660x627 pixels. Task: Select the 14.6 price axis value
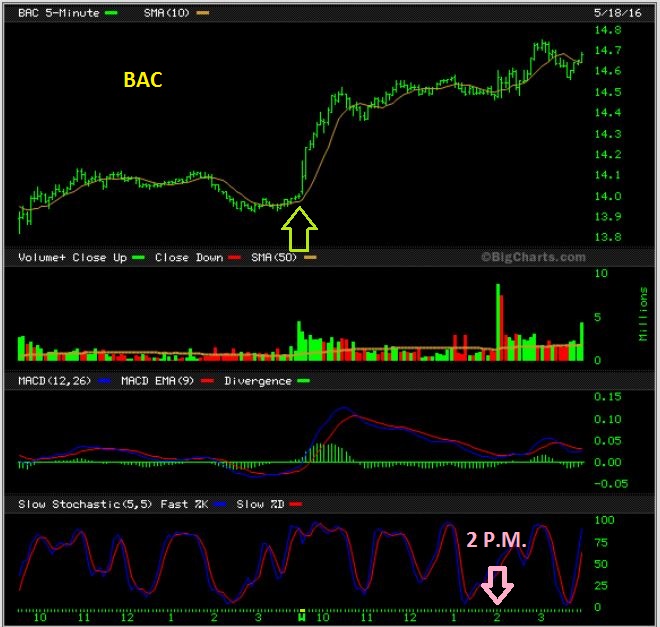tap(608, 71)
